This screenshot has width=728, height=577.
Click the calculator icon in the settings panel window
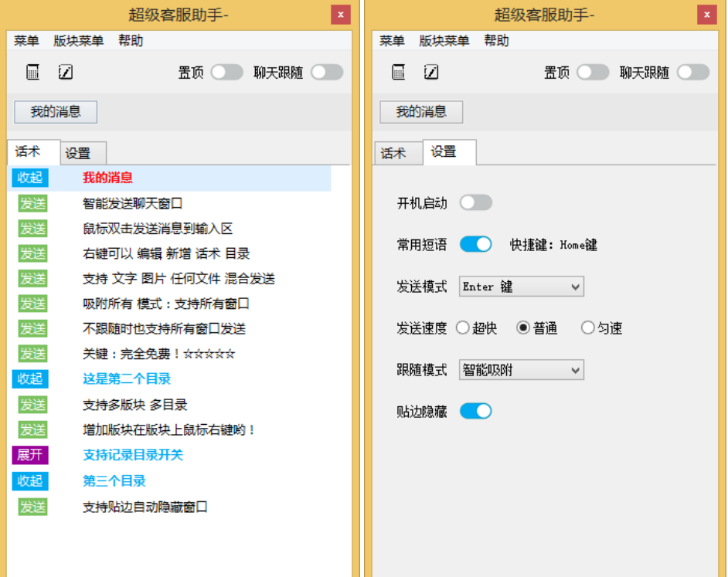(398, 73)
